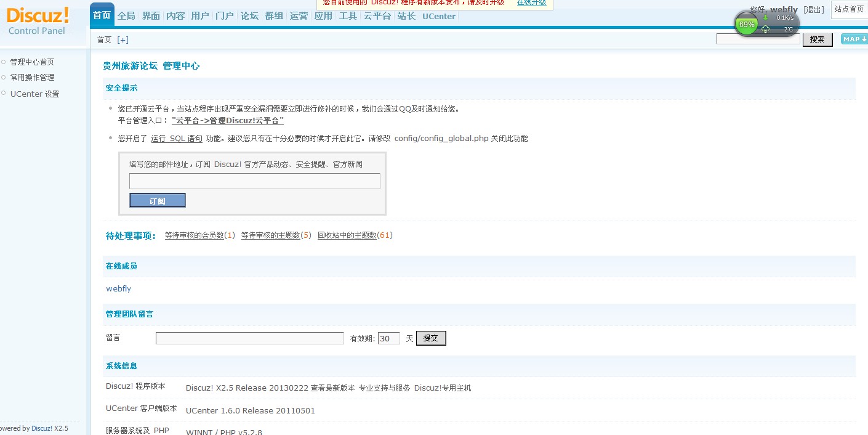Click the 搜索 search button
Screen dimensions: 868x435
tap(818, 39)
